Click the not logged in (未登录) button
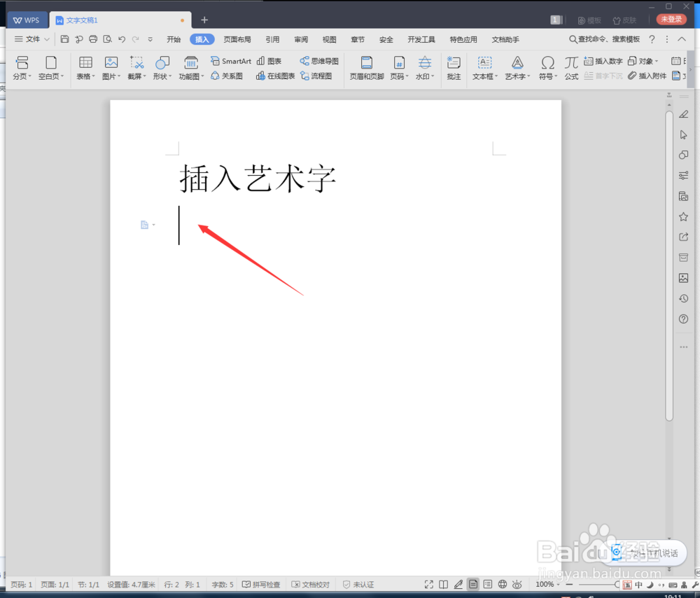Screen dimensions: 700x598 671,19
